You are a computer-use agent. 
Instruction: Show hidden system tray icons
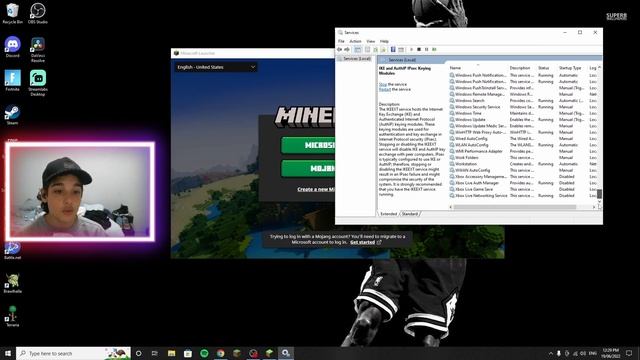(x=551, y=353)
